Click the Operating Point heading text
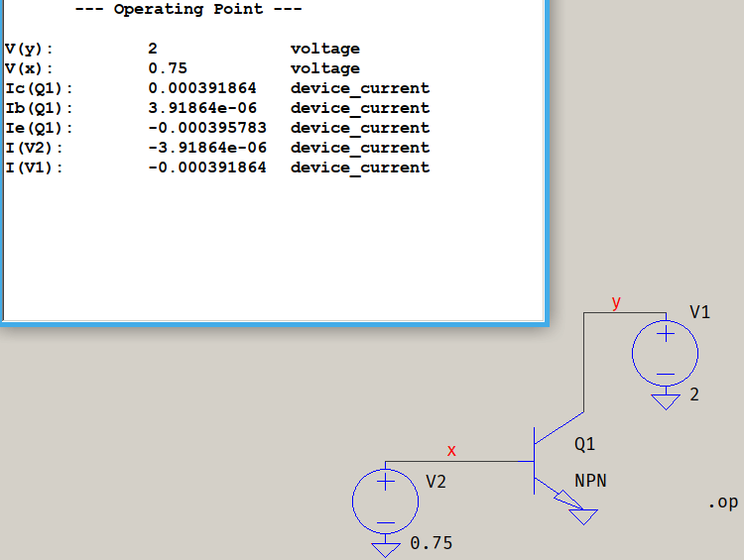The height and width of the screenshot is (560, 744). pos(188,9)
